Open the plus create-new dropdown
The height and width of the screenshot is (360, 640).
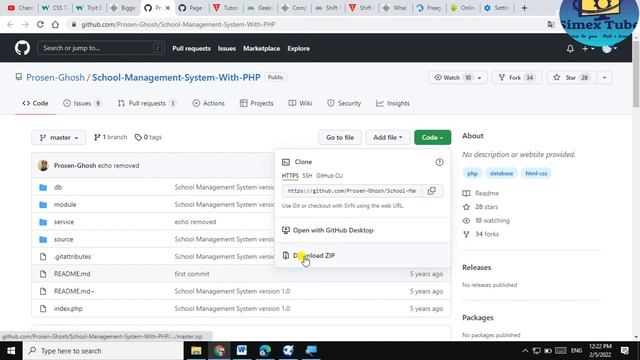pyautogui.click(x=588, y=49)
